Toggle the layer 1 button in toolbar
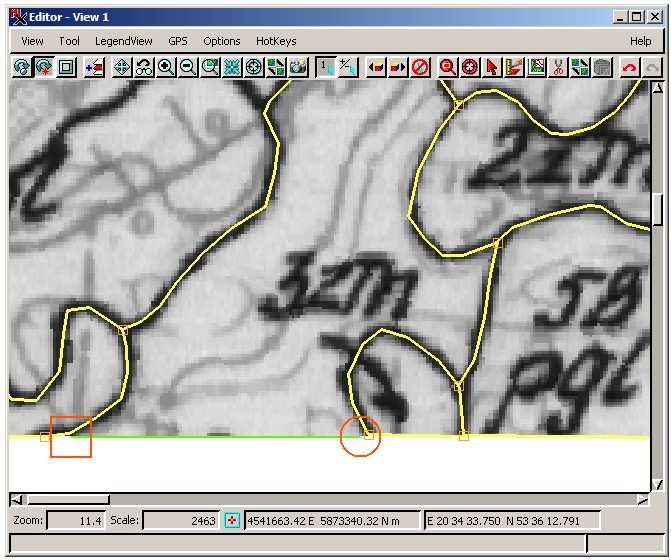 click(x=326, y=67)
